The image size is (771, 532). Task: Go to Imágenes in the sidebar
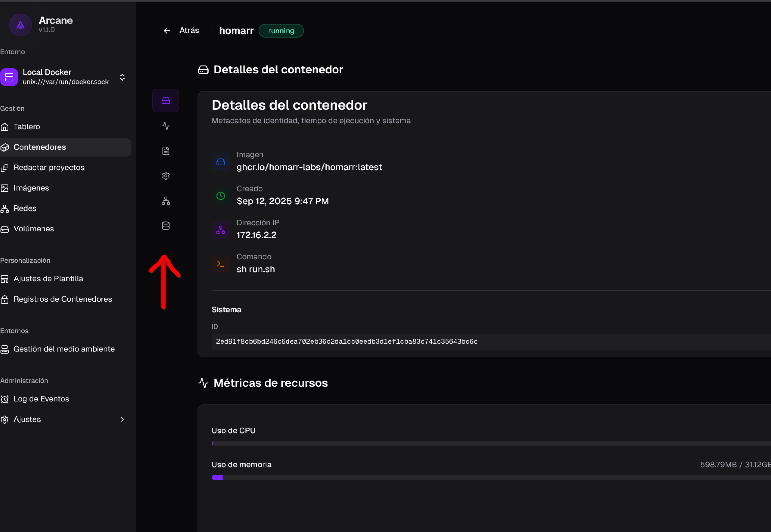click(x=31, y=188)
